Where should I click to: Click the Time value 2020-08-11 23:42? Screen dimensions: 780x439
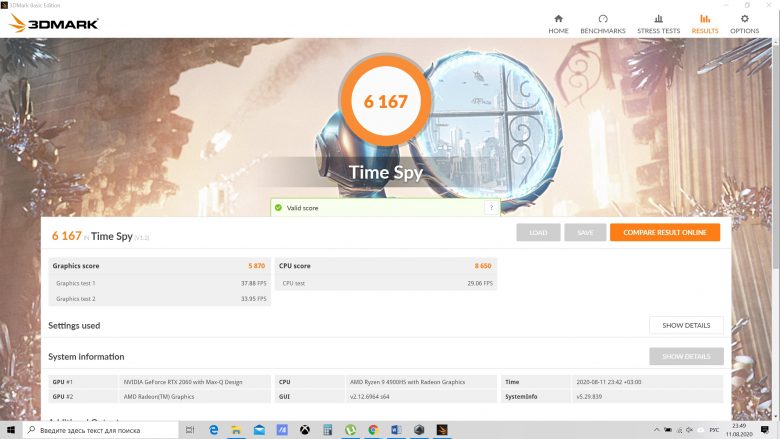click(608, 382)
